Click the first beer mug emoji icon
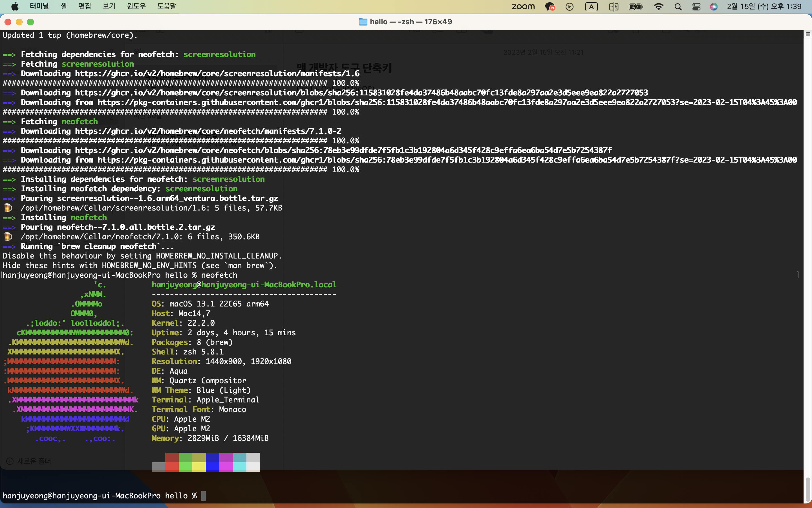812x508 pixels. pos(8,208)
